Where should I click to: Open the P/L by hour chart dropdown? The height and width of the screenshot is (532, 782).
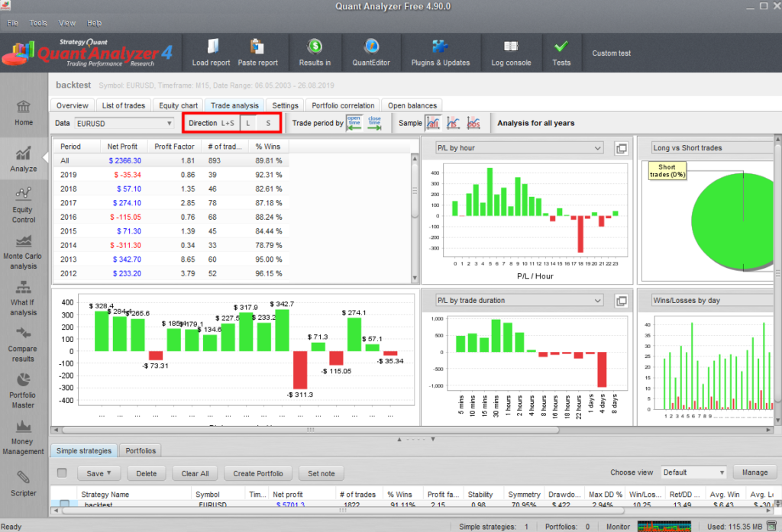(519, 148)
